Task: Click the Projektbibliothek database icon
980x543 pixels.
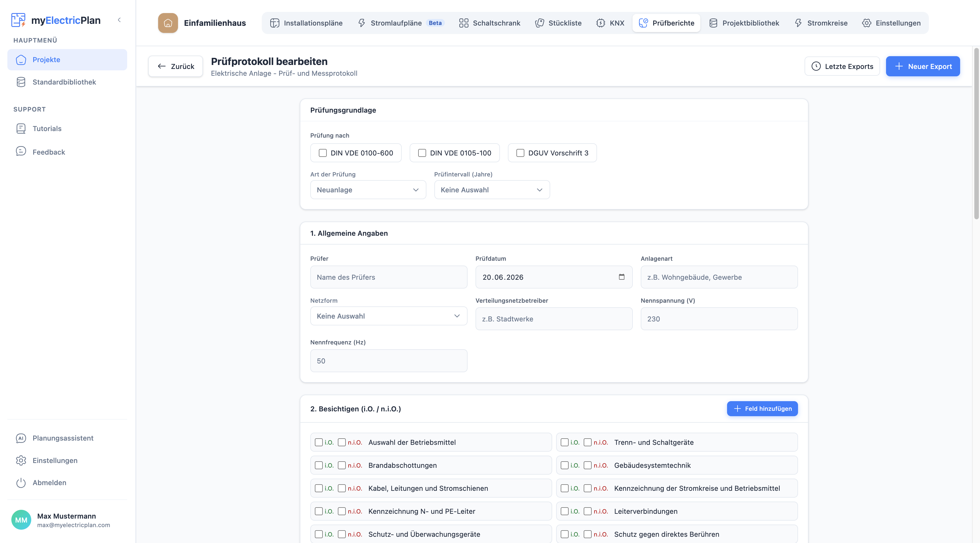Action: point(713,23)
